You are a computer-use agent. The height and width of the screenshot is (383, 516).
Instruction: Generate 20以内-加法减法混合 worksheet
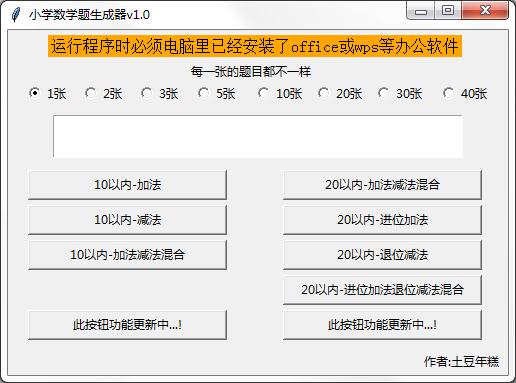coord(382,185)
